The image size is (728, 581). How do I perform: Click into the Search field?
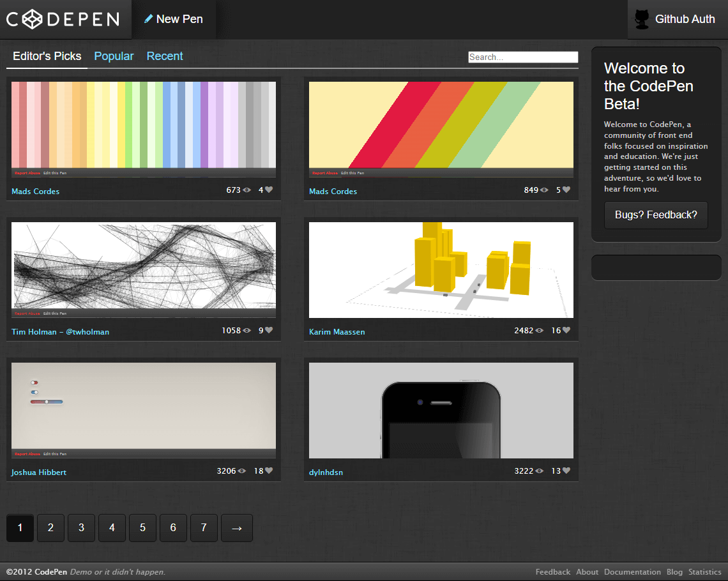pos(523,57)
